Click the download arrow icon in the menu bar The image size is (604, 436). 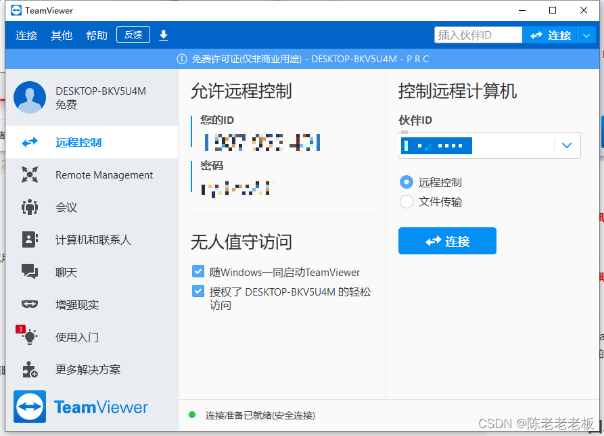point(164,35)
